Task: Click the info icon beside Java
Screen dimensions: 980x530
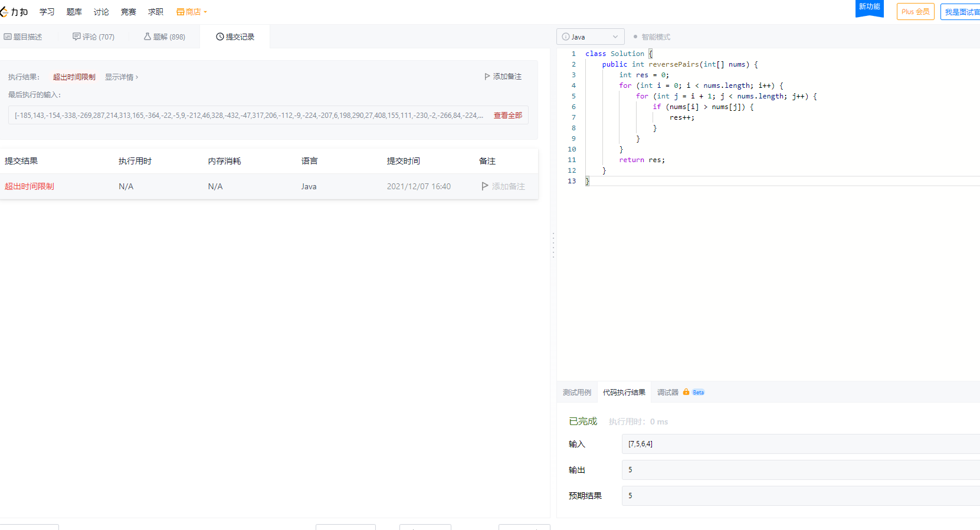Action: click(x=566, y=37)
